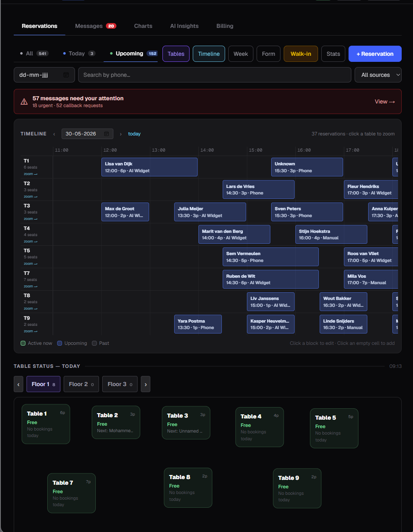
Task: Open the calendar picker in date filter
Action: pos(66,75)
